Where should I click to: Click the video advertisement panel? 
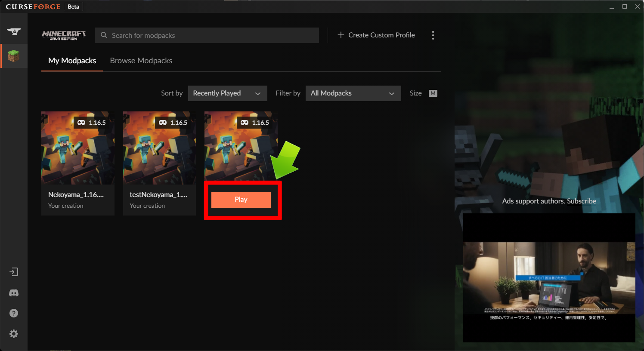coord(549,278)
